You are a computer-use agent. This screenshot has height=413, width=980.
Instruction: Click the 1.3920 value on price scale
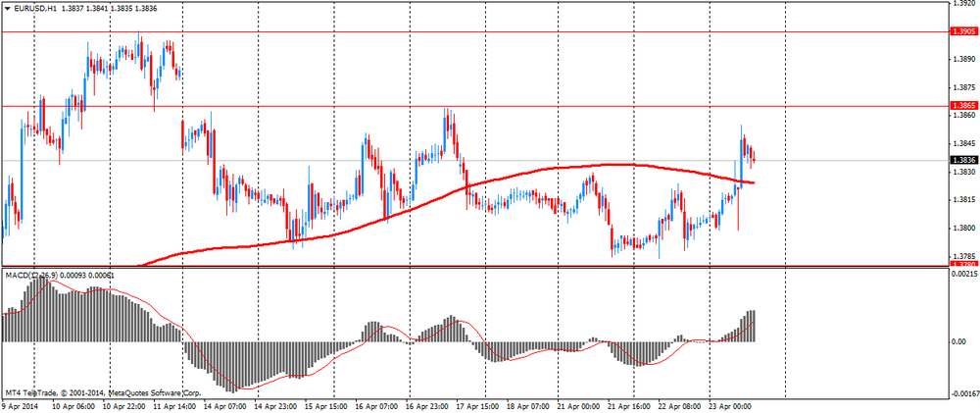pos(963,4)
